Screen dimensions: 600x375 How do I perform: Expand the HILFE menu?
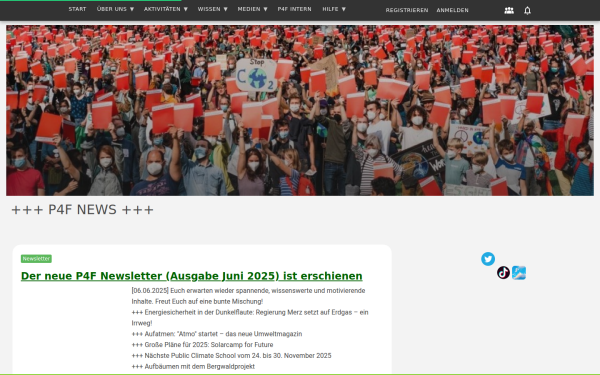[334, 9]
